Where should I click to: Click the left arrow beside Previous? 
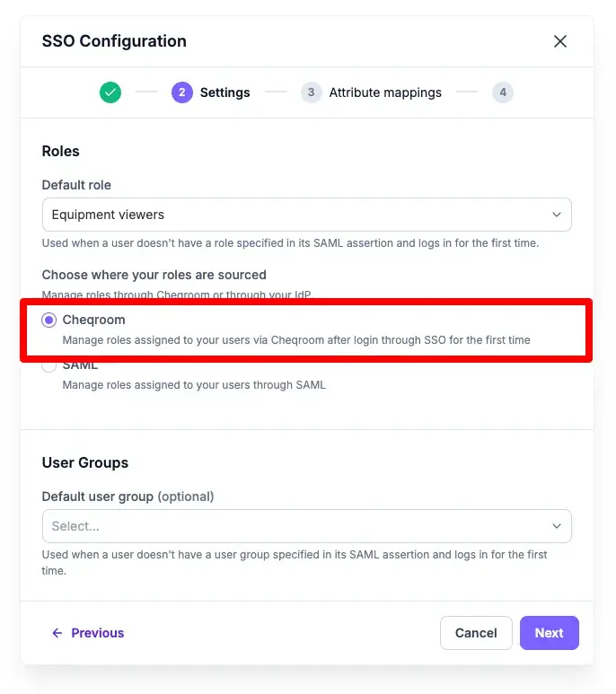point(57,633)
